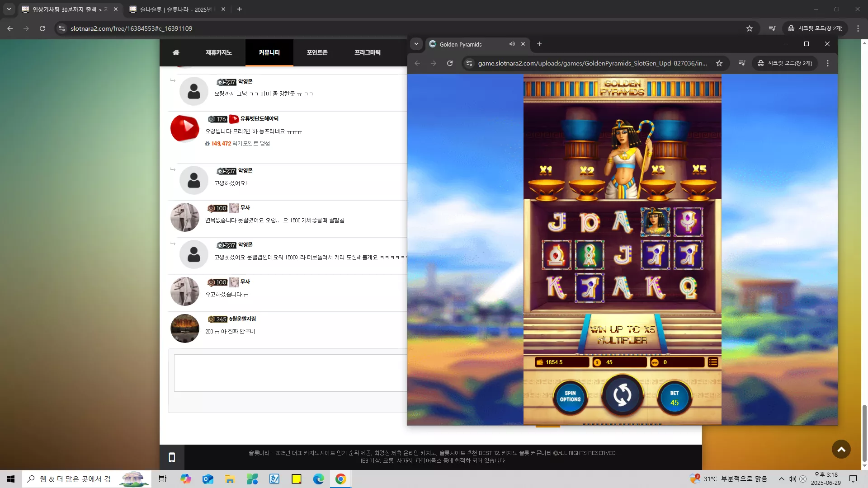The width and height of the screenshot is (868, 488).
Task: Open Task View on the taskbar
Action: (163, 479)
